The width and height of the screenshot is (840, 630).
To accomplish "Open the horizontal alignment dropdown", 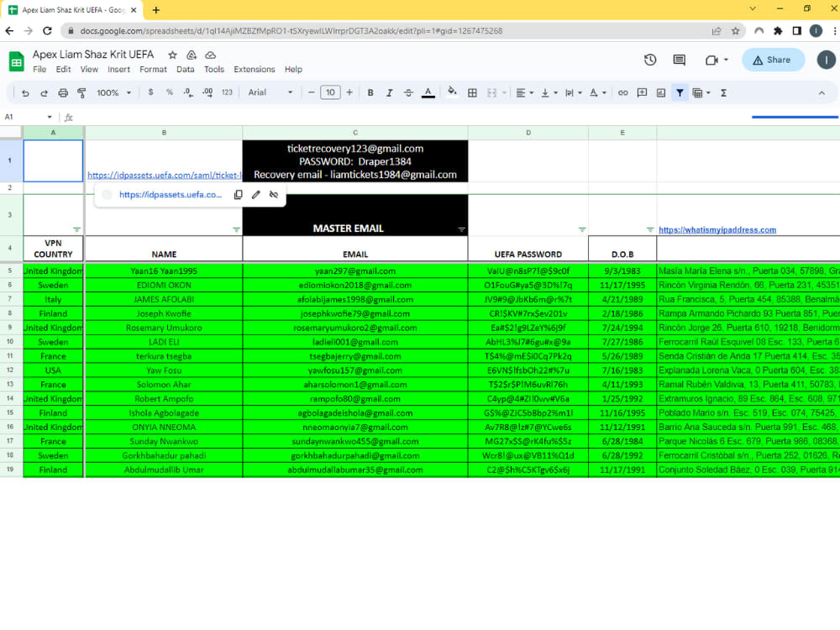I will pos(525,92).
